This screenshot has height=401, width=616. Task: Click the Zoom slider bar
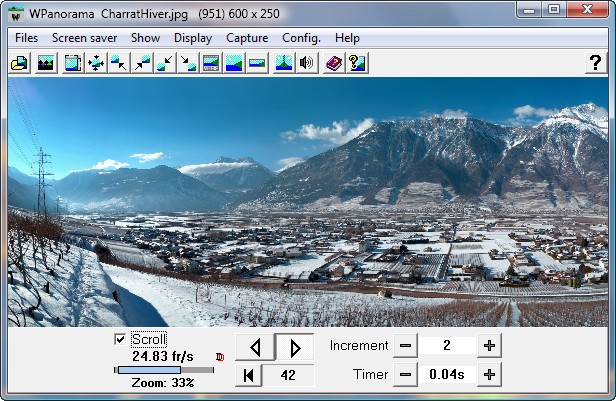point(164,370)
